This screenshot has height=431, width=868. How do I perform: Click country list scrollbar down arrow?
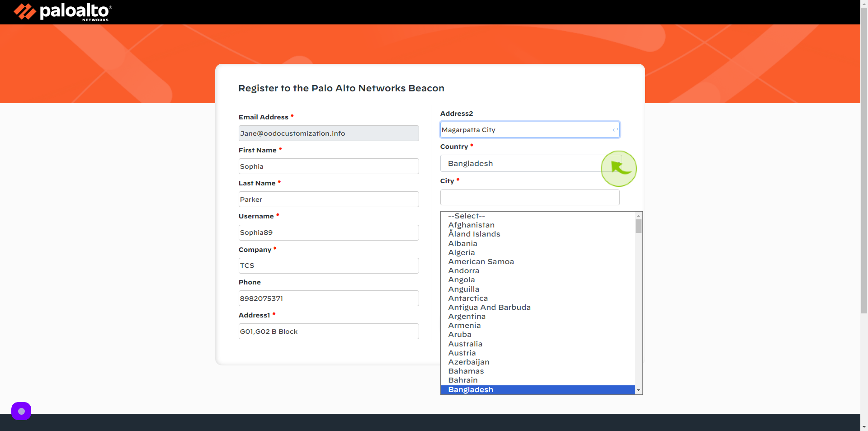tap(638, 390)
